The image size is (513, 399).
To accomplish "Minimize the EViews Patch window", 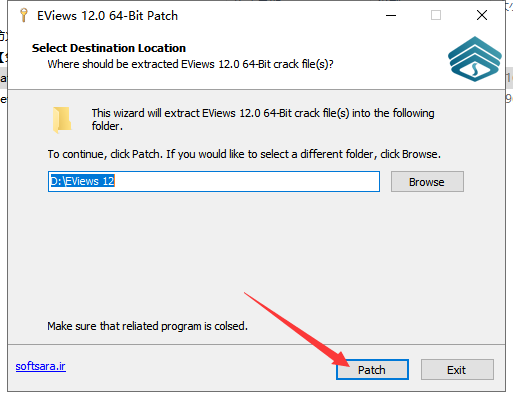I will pyautogui.click(x=391, y=15).
